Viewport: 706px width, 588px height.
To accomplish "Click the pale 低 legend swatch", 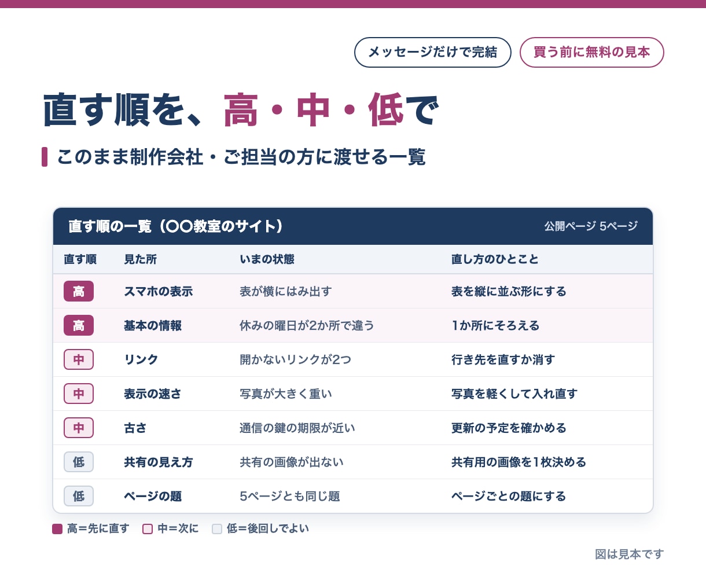I will click(x=217, y=528).
